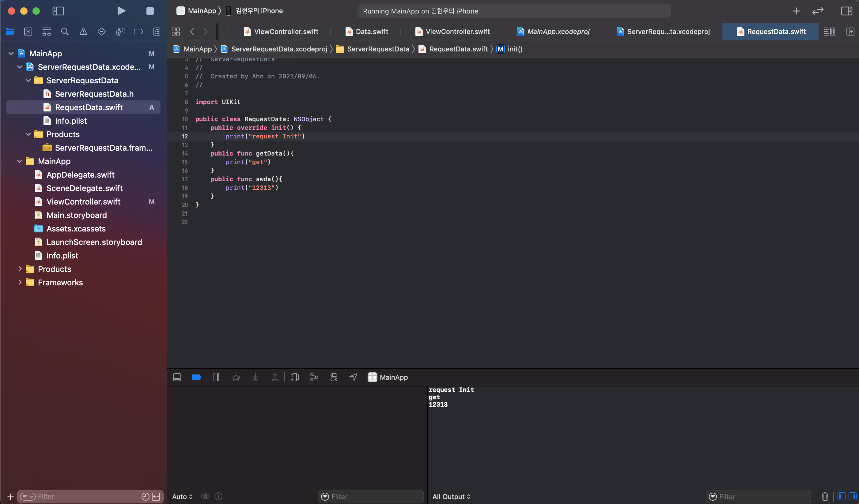Screen dimensions: 859x504
Task: Click the Debug Memory Graph icon
Action: click(x=314, y=377)
